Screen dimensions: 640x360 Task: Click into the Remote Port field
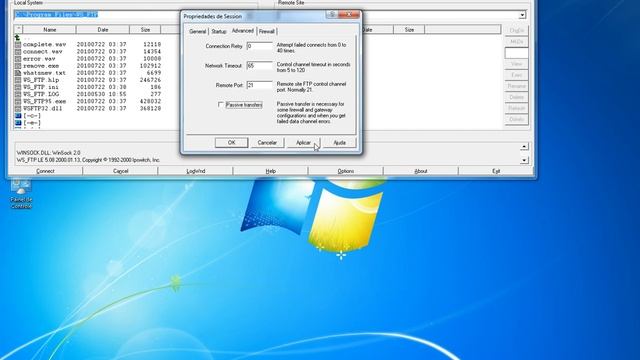click(260, 85)
